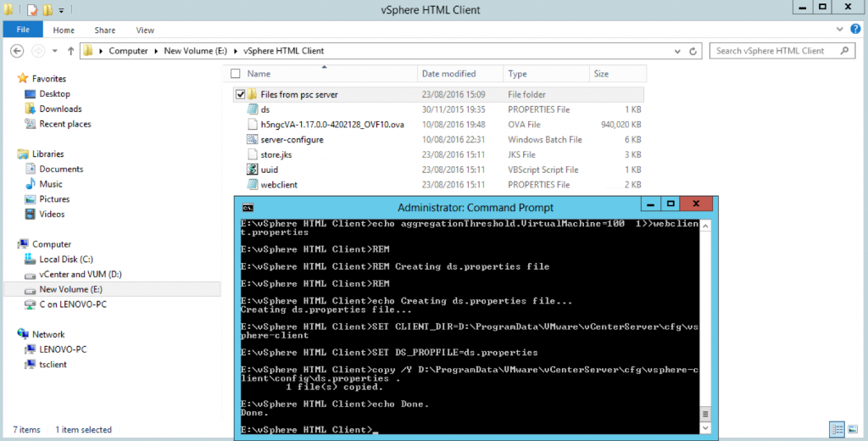Open Local Disk (C:) drive
This screenshot has width=868, height=441.
point(66,260)
